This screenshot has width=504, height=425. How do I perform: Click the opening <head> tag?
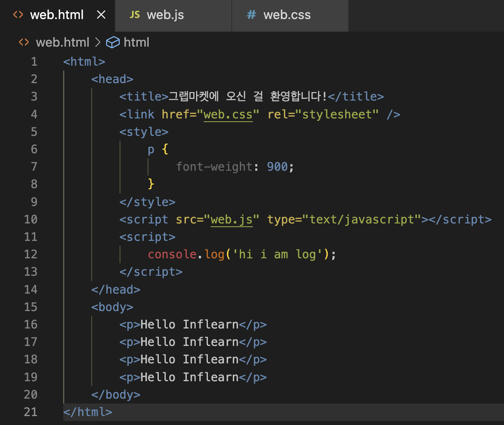112,79
